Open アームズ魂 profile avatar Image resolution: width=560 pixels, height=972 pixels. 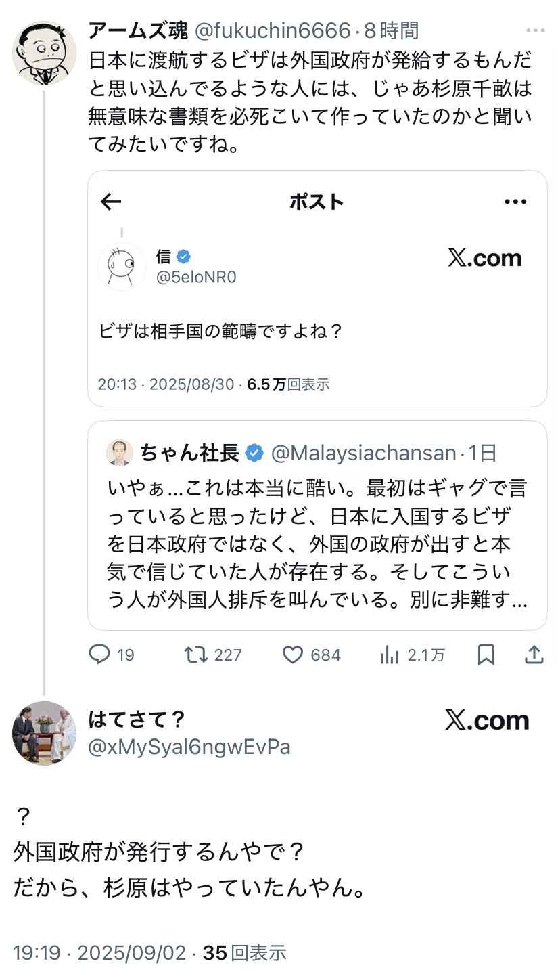click(44, 53)
